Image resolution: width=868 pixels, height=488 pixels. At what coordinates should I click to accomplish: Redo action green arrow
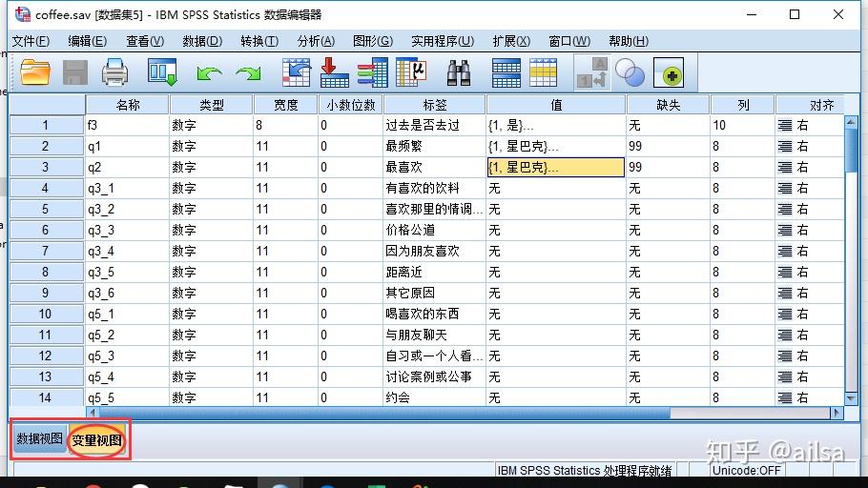click(248, 73)
